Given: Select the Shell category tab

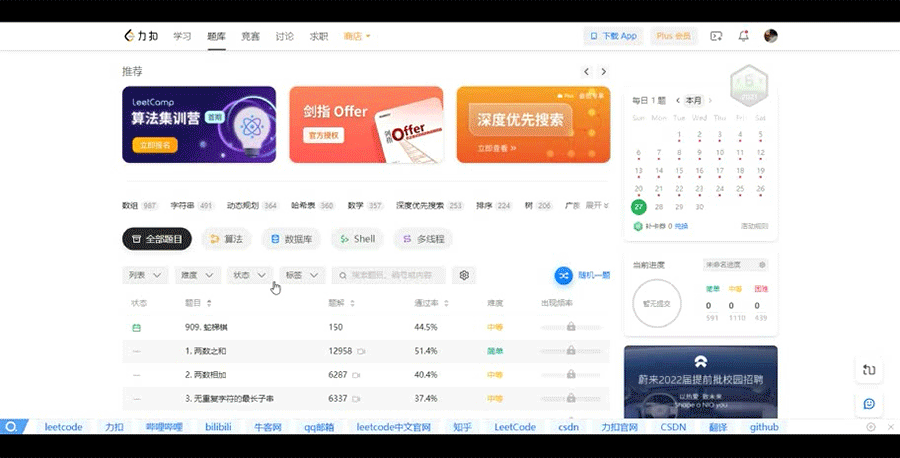Looking at the screenshot, I should 358,239.
